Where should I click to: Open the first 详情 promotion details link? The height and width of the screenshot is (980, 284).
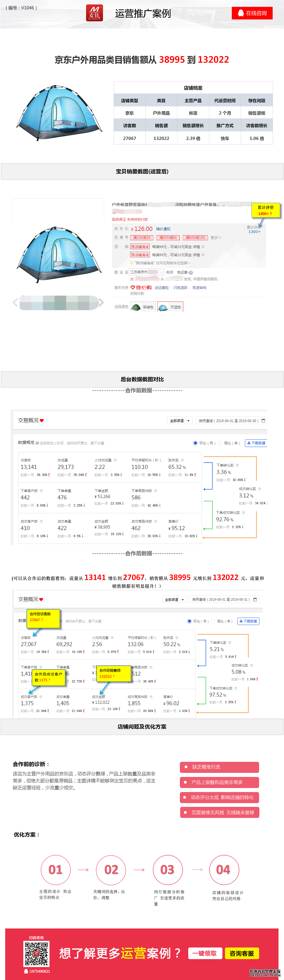pos(198,247)
